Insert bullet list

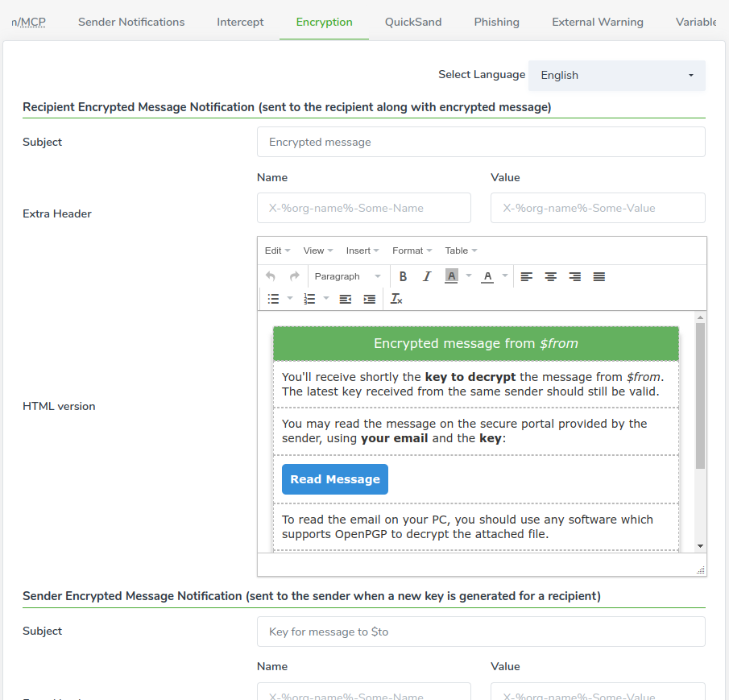tap(273, 299)
